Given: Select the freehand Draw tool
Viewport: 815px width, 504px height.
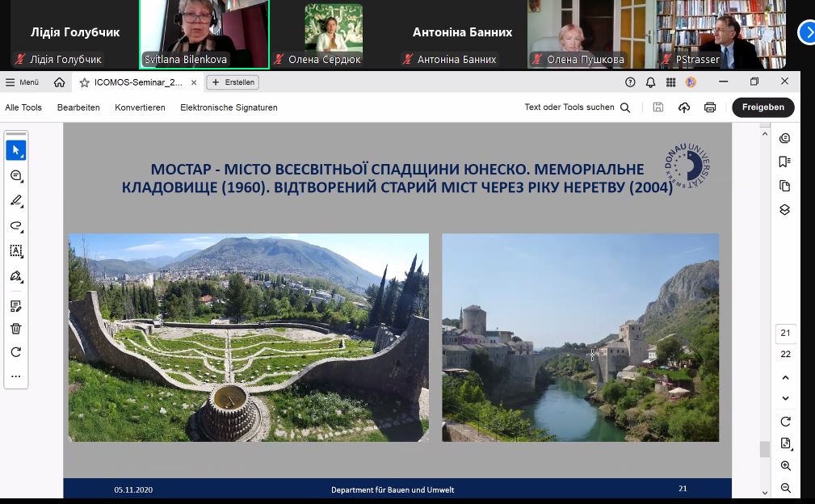Looking at the screenshot, I should coord(15,227).
